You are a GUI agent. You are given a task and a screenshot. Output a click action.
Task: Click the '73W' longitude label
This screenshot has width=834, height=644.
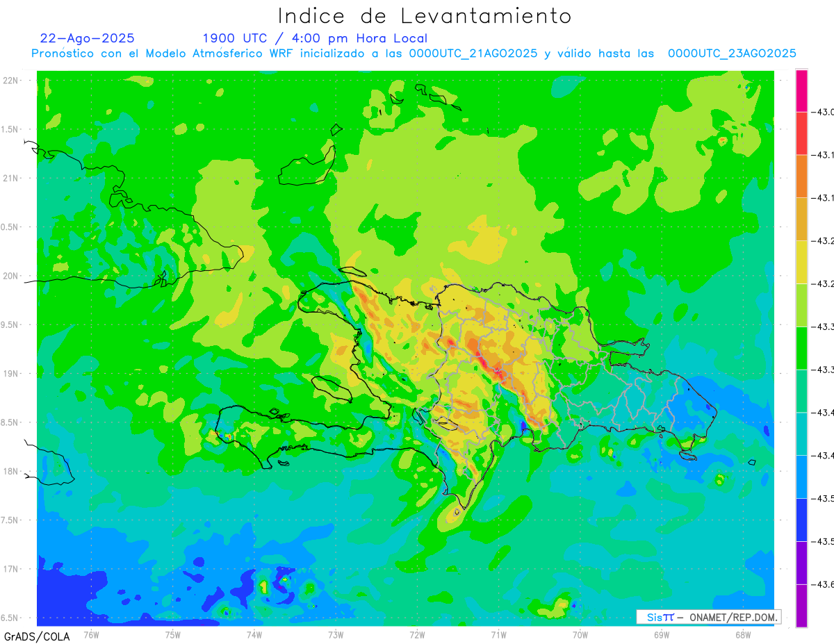[x=336, y=634]
